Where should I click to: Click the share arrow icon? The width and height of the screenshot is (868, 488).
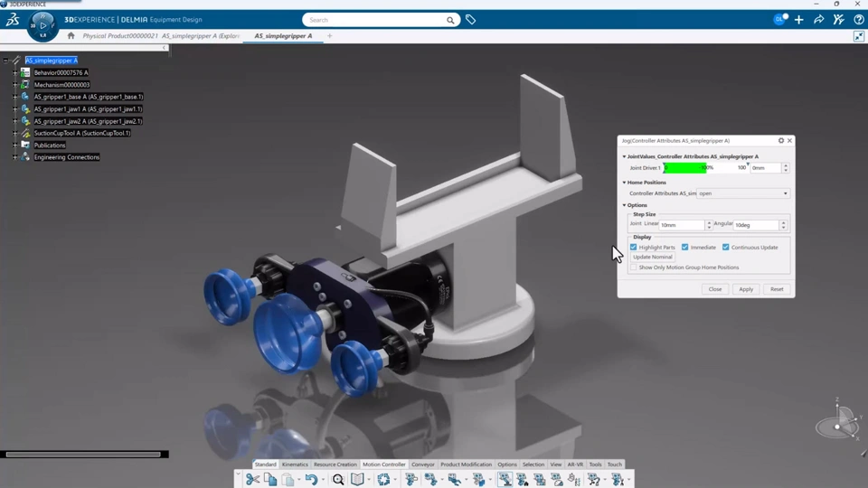pos(819,20)
